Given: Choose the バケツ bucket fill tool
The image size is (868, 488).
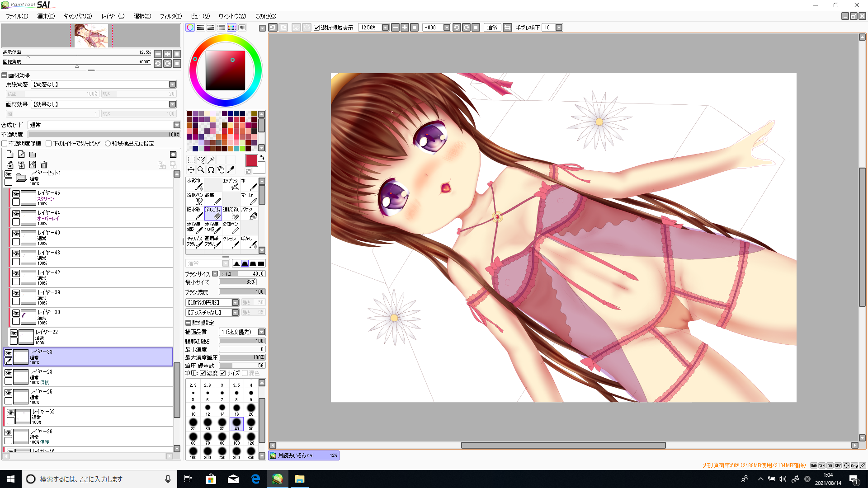Looking at the screenshot, I should tap(249, 213).
